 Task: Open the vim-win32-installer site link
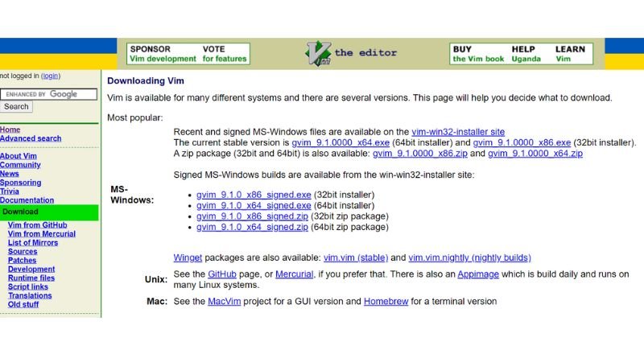coord(458,132)
